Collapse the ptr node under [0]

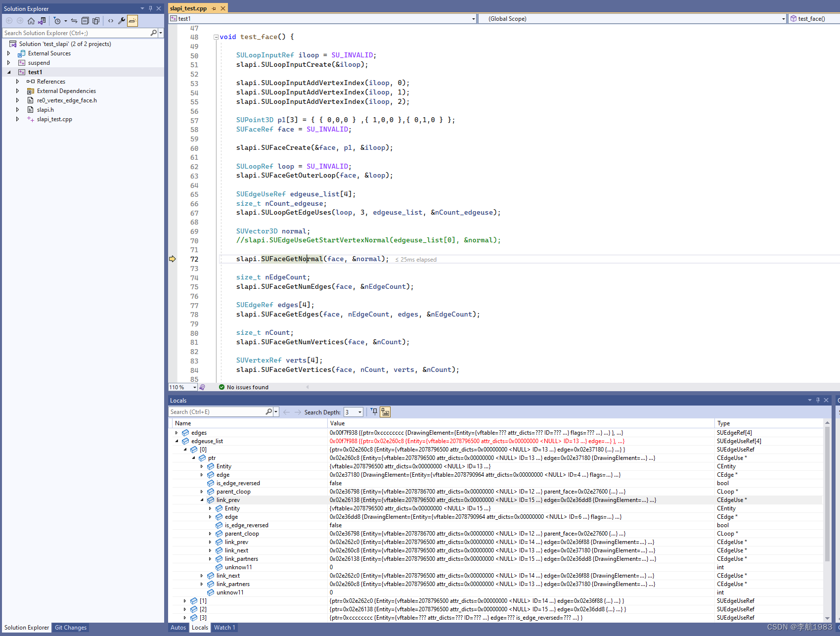click(x=193, y=458)
